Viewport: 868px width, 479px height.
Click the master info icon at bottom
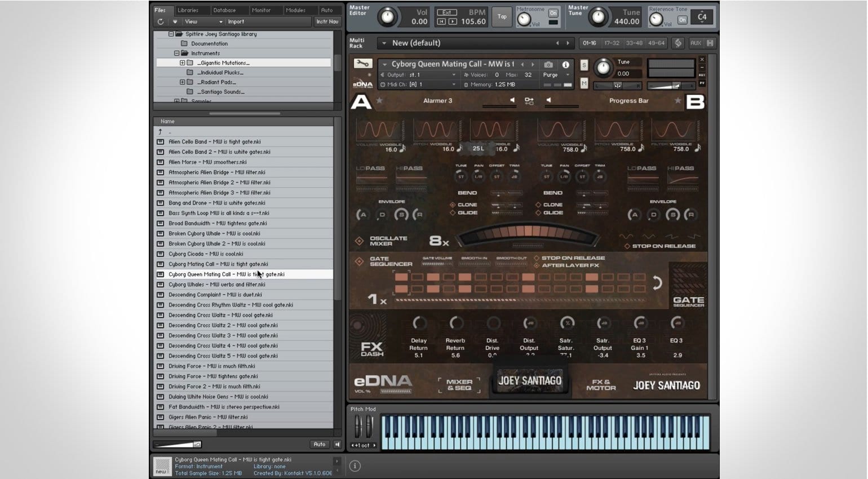[355, 466]
